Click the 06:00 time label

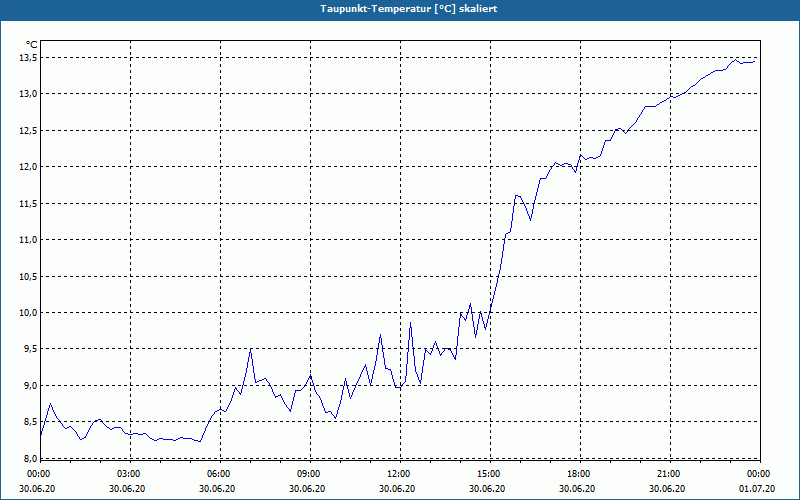(x=220, y=474)
